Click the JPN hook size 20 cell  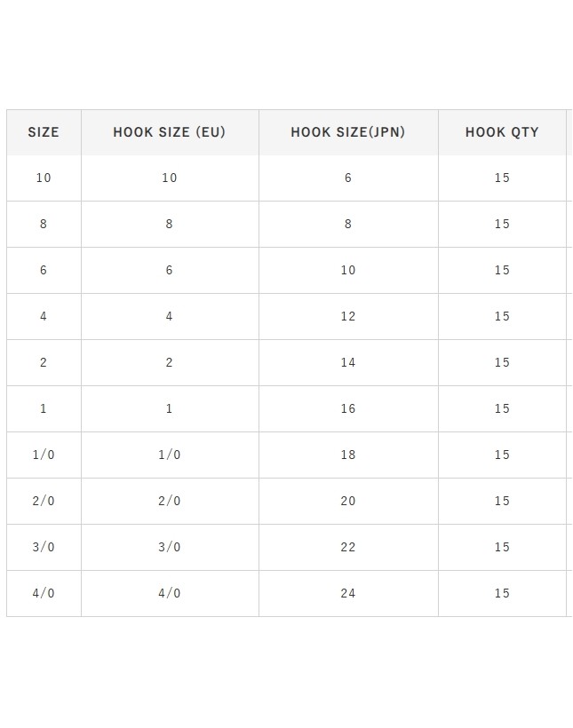[348, 501]
